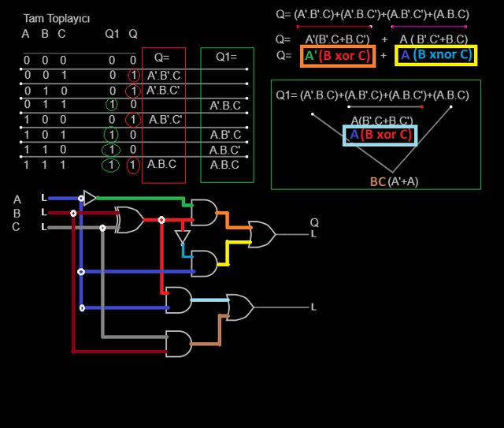504x428 pixels.
Task: Click the L output indicator under Q
Action: (x=313, y=234)
